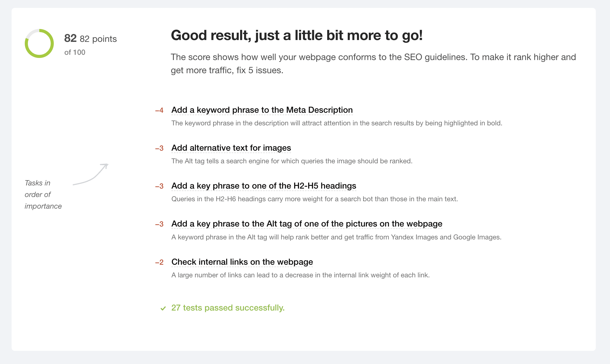The width and height of the screenshot is (610, 364).
Task: Expand 'Add a keyword phrase to the Meta Description'
Action: point(262,110)
